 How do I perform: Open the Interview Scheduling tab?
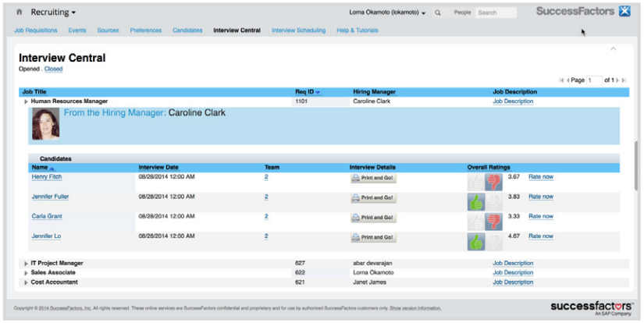click(298, 30)
